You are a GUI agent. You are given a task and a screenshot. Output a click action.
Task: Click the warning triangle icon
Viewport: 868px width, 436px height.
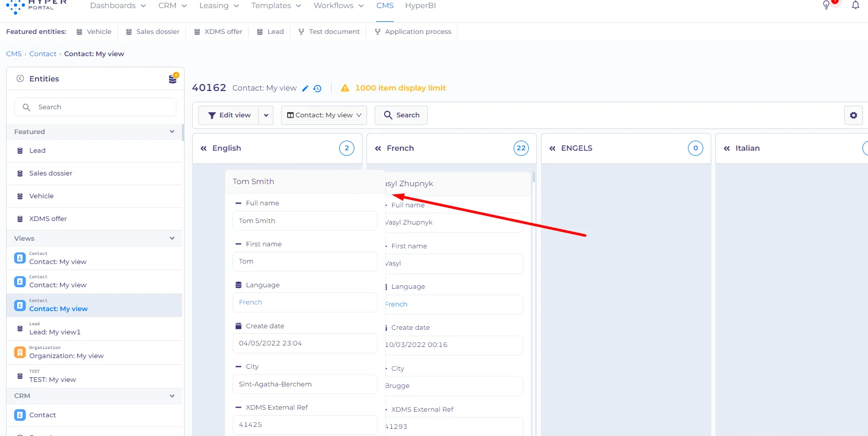pyautogui.click(x=345, y=88)
